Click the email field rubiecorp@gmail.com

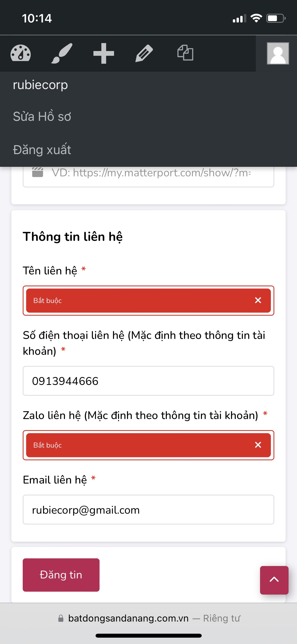tap(148, 510)
